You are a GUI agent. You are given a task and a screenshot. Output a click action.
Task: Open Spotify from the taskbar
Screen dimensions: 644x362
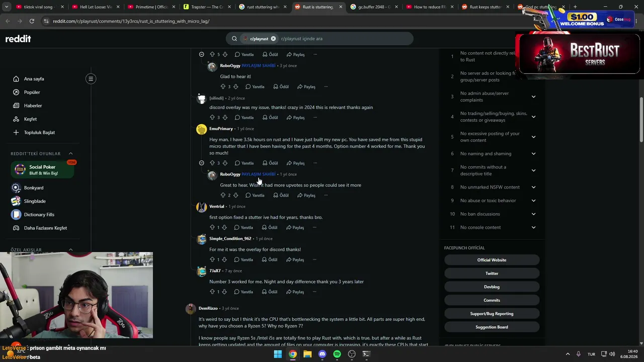point(337,354)
